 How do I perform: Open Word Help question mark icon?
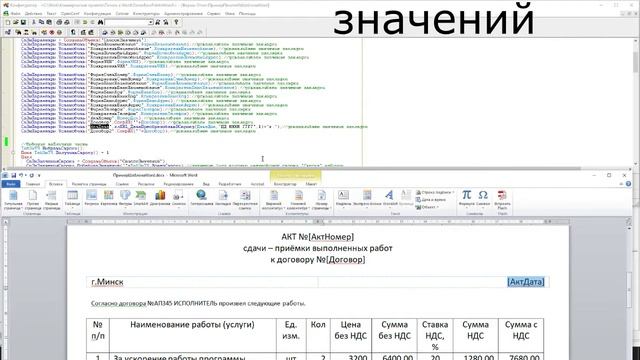[x=628, y=184]
